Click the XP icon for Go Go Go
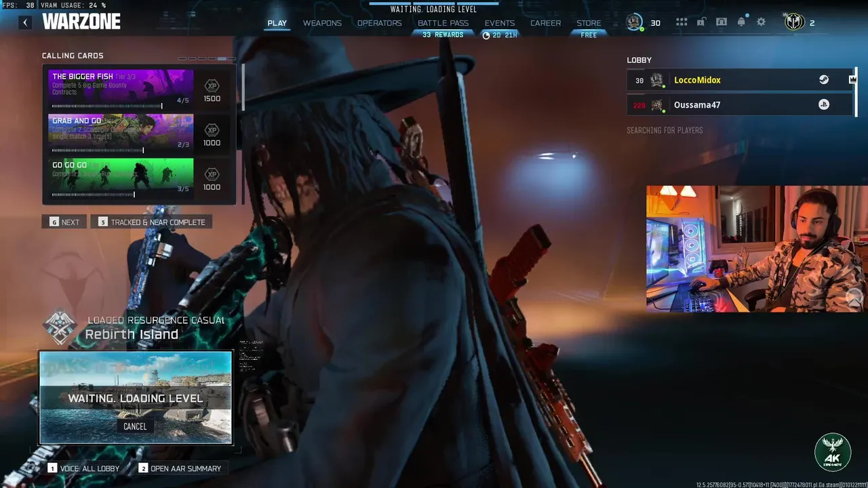Screen dimensions: 868x488 pyautogui.click(x=212, y=174)
